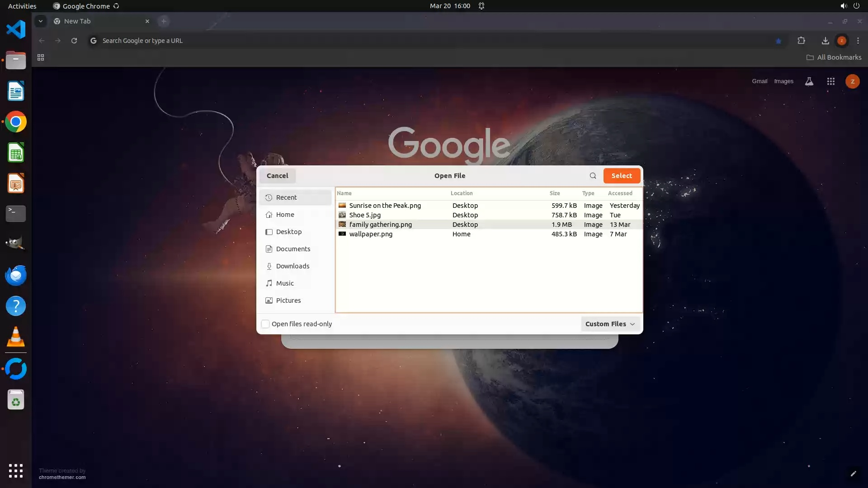Select Pictures in the dialog sidebar
The width and height of the screenshot is (868, 488).
[288, 300]
